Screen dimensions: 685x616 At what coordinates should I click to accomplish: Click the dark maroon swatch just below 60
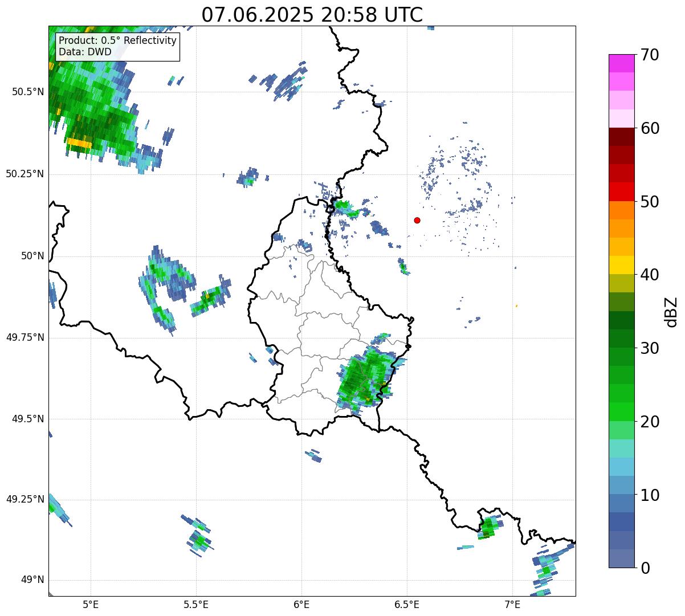point(622,137)
